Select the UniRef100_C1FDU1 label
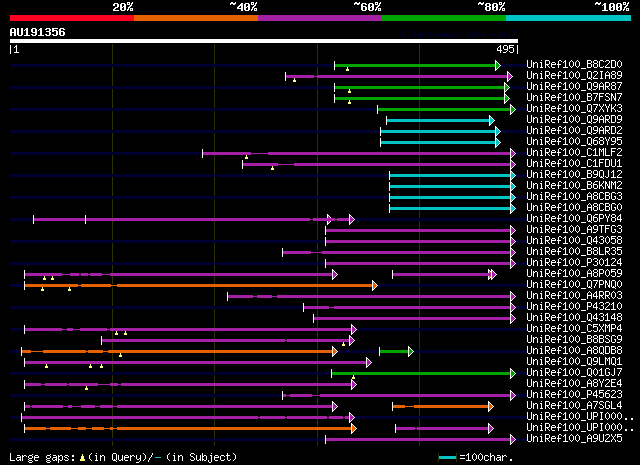 (574, 163)
